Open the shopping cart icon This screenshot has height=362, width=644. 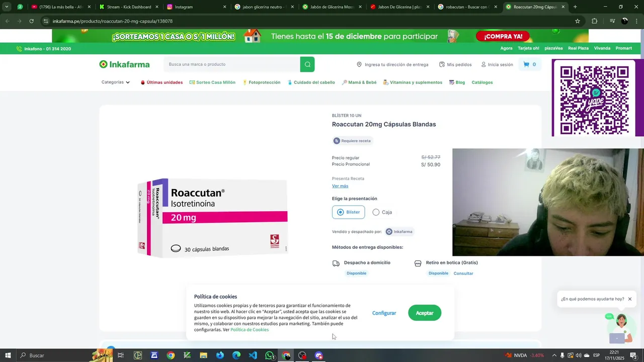(x=526, y=64)
